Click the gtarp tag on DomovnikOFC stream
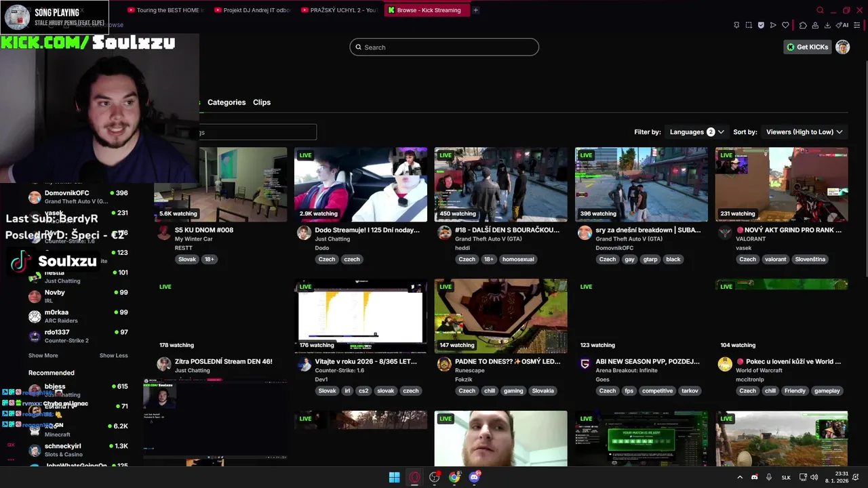 click(650, 259)
